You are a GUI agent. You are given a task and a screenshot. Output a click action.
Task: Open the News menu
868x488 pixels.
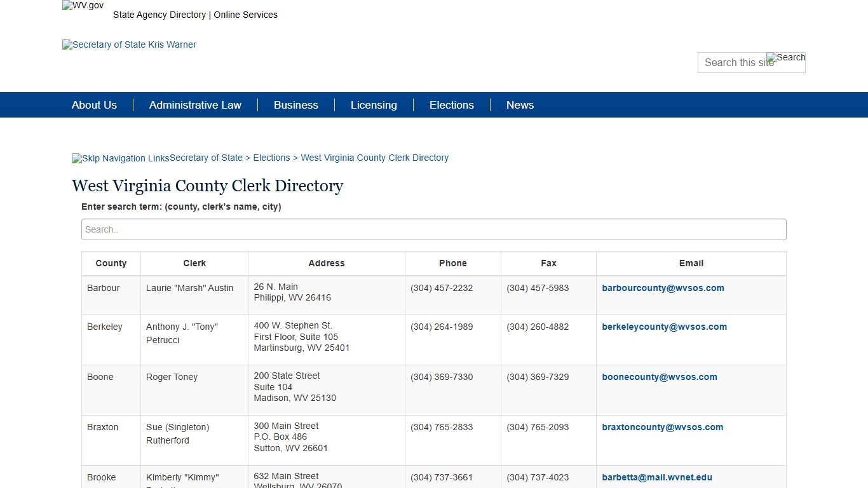pyautogui.click(x=520, y=105)
